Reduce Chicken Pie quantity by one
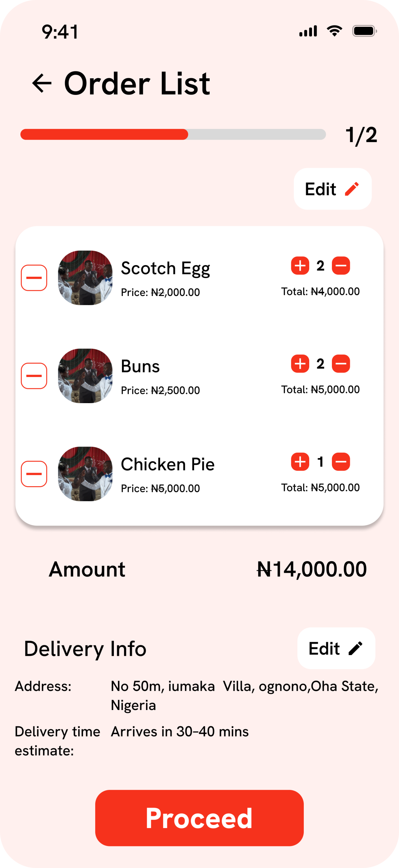399x868 pixels. [x=341, y=462]
